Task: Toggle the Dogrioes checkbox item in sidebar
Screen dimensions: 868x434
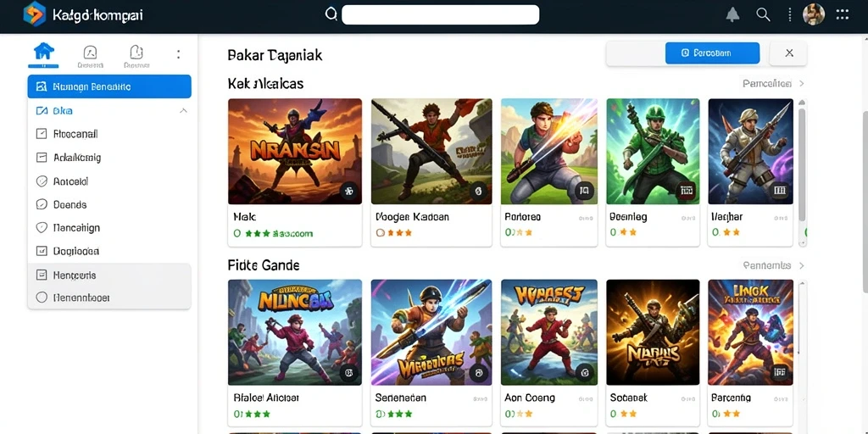Action: click(x=42, y=251)
